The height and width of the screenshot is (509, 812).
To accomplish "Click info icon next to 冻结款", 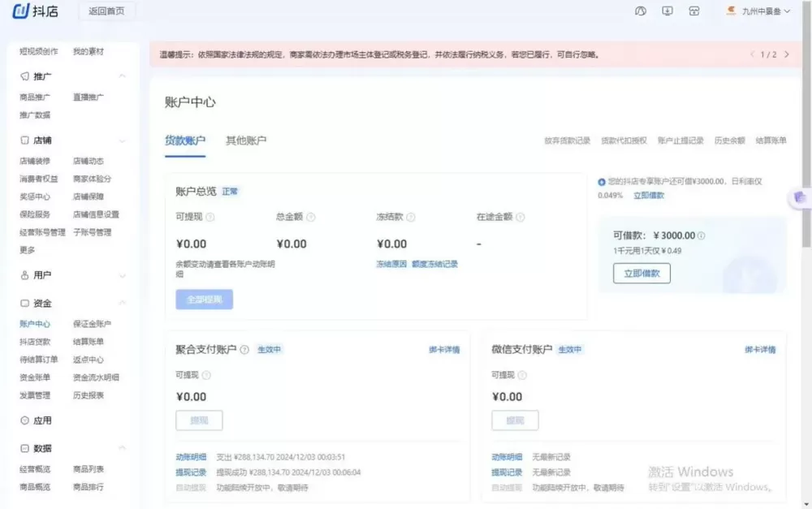I will pos(411,217).
